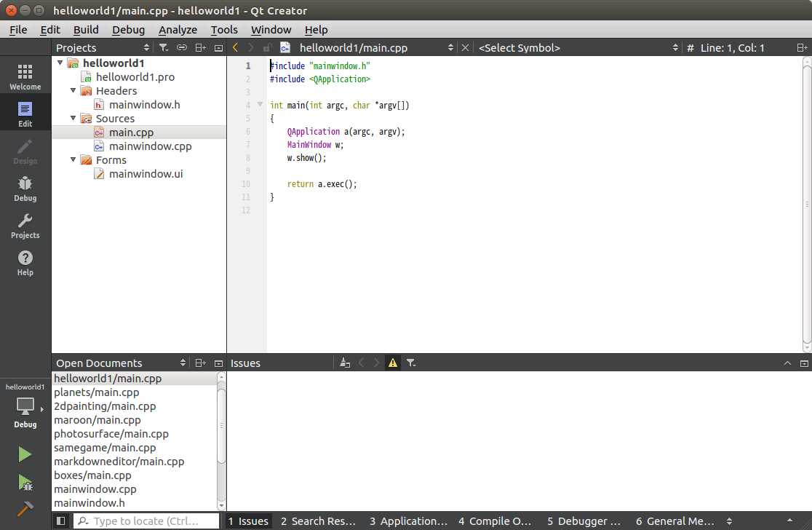
Task: Toggle the left sidebar visibility button
Action: 60,521
